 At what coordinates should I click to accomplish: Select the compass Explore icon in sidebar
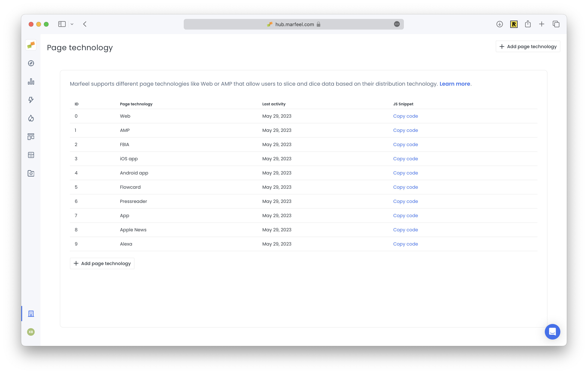(x=31, y=63)
